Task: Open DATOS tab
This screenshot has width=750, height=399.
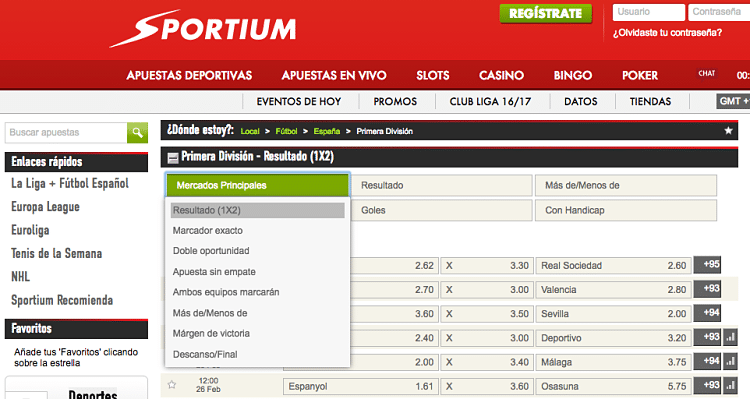Action: 581,101
